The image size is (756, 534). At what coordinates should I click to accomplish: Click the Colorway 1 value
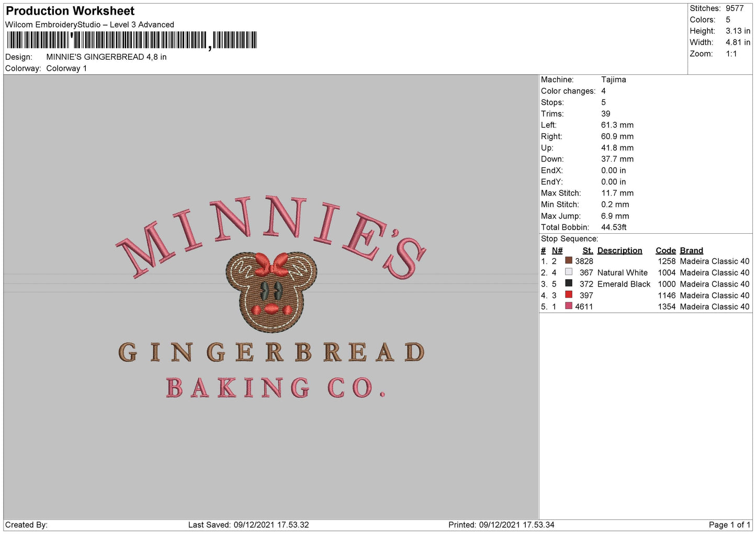(x=66, y=69)
